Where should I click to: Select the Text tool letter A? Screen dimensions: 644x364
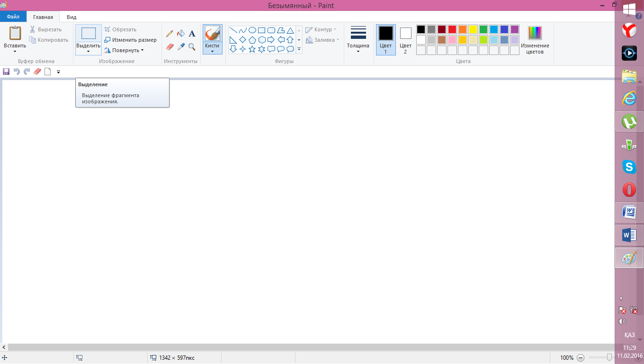click(x=192, y=34)
